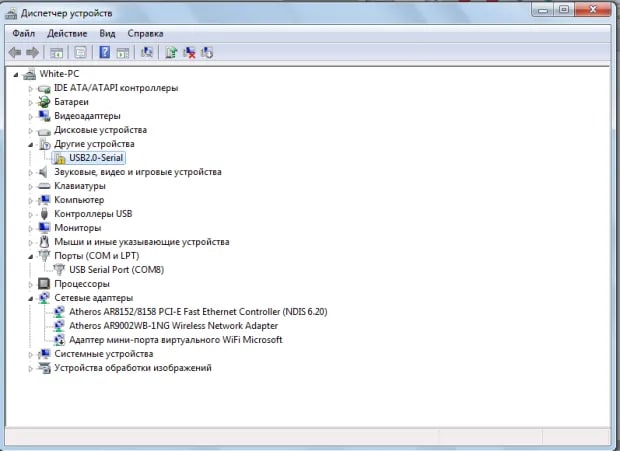The height and width of the screenshot is (451, 620).
Task: Close the Диспетчер устройств window
Action: click(592, 9)
